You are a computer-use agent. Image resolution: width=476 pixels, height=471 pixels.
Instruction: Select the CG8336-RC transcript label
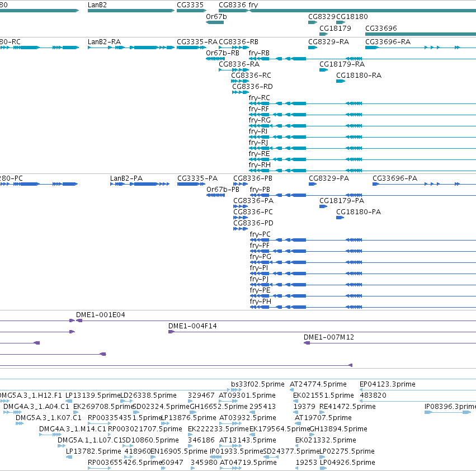pyautogui.click(x=251, y=76)
